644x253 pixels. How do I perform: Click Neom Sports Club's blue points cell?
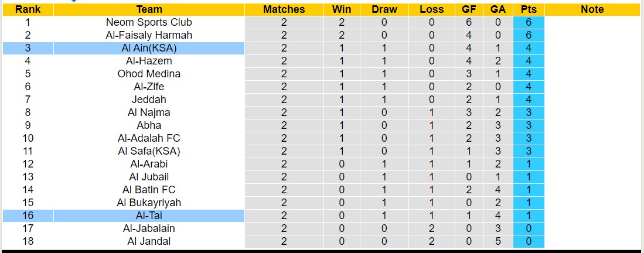[529, 22]
